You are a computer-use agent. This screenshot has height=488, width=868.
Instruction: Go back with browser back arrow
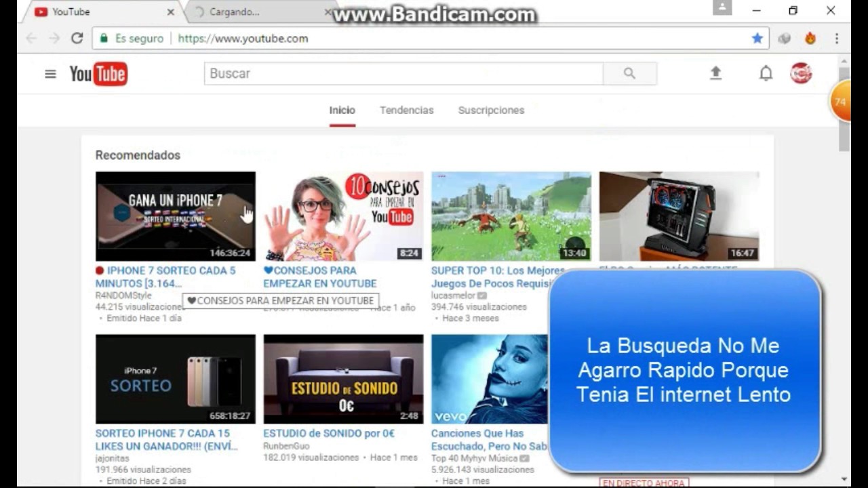pos(31,39)
